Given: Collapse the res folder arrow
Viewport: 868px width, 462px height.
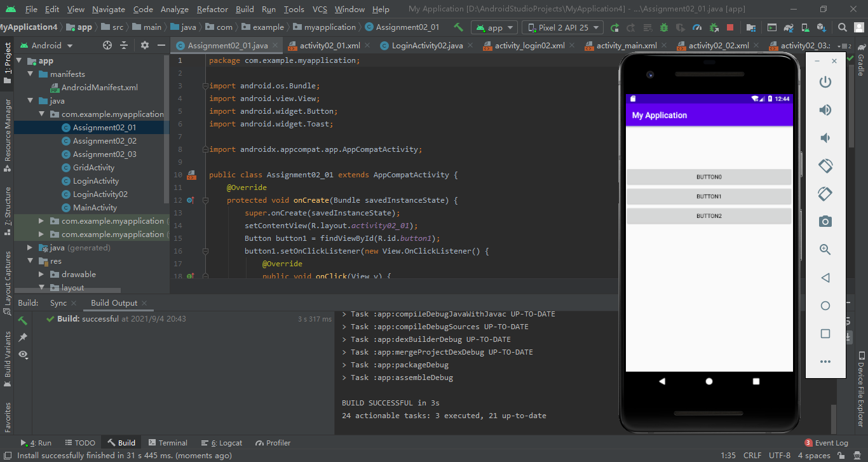Looking at the screenshot, I should tap(30, 261).
